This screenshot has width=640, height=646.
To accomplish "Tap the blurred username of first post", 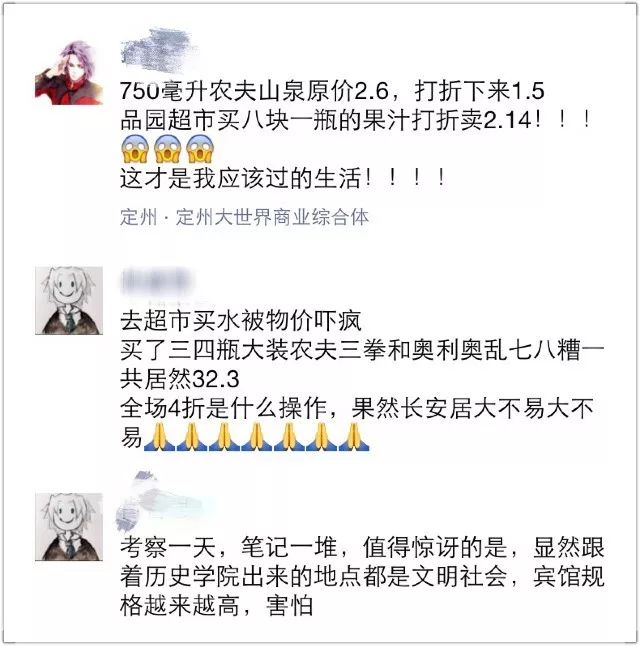I will [x=159, y=46].
